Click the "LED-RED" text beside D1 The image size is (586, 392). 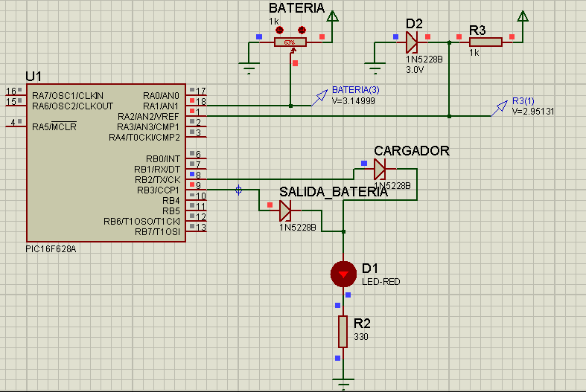380,282
